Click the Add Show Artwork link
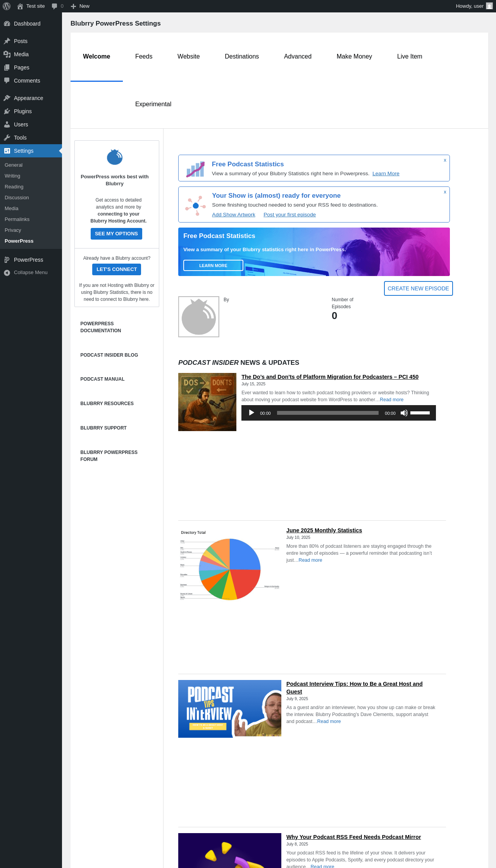Image resolution: width=496 pixels, height=868 pixels. coord(234,215)
